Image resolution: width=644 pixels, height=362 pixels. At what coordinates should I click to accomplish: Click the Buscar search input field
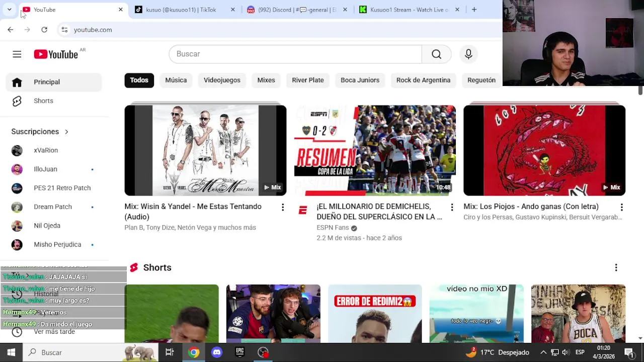coord(295,54)
